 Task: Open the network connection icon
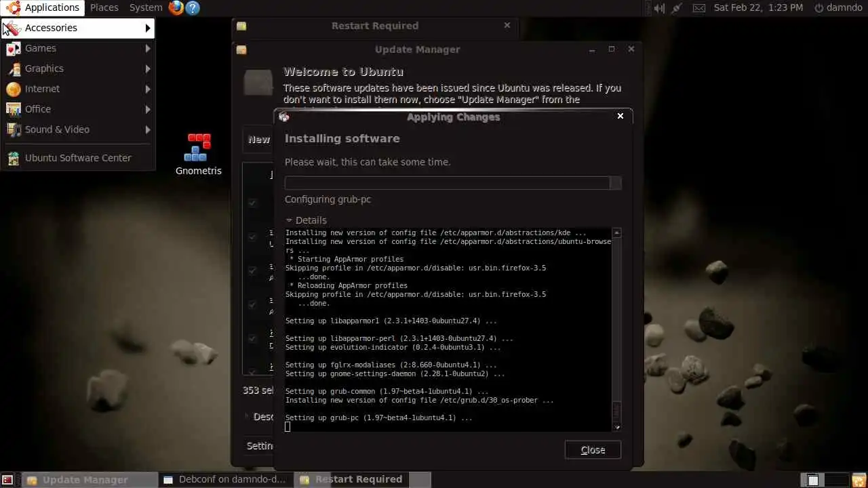677,7
